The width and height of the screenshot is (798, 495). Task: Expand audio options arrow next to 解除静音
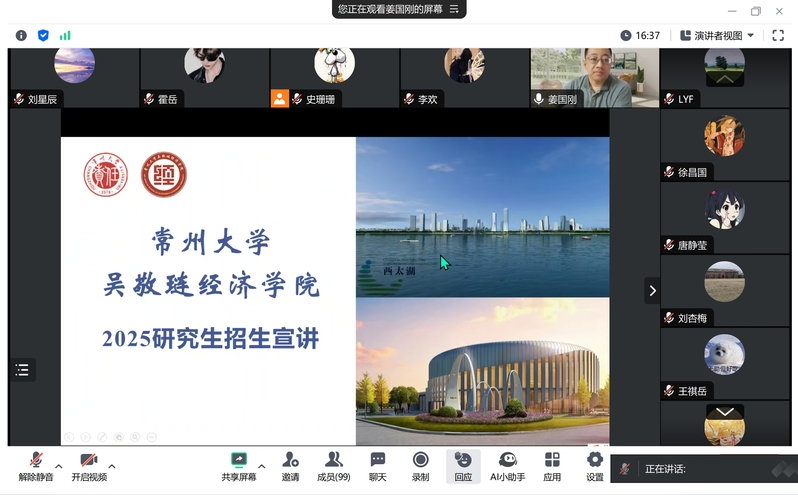(59, 466)
